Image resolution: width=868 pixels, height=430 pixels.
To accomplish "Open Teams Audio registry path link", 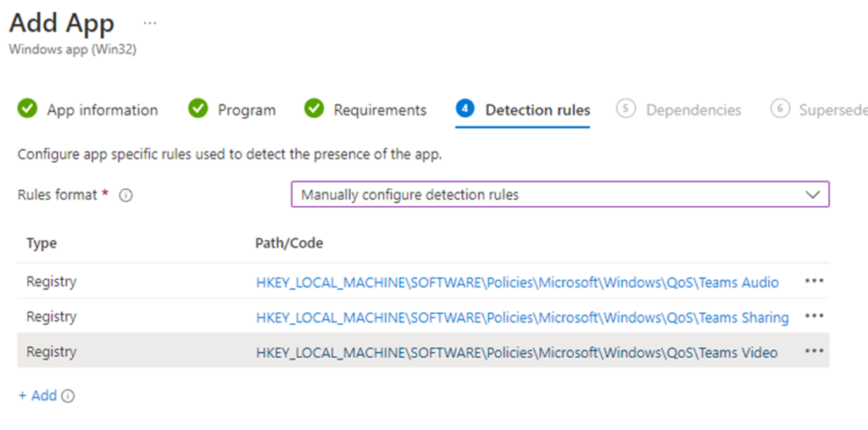I will (x=517, y=282).
